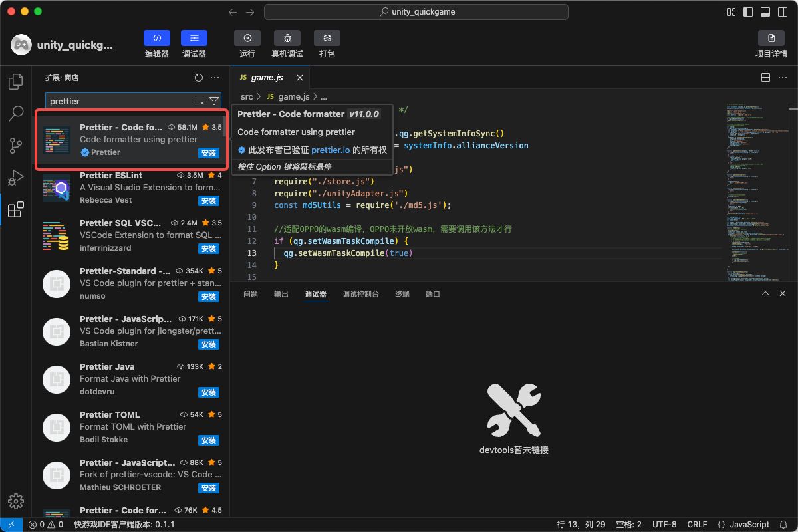Image resolution: width=798 pixels, height=532 pixels.
Task: Click the 真机调试 device debug icon
Action: pyautogui.click(x=287, y=39)
